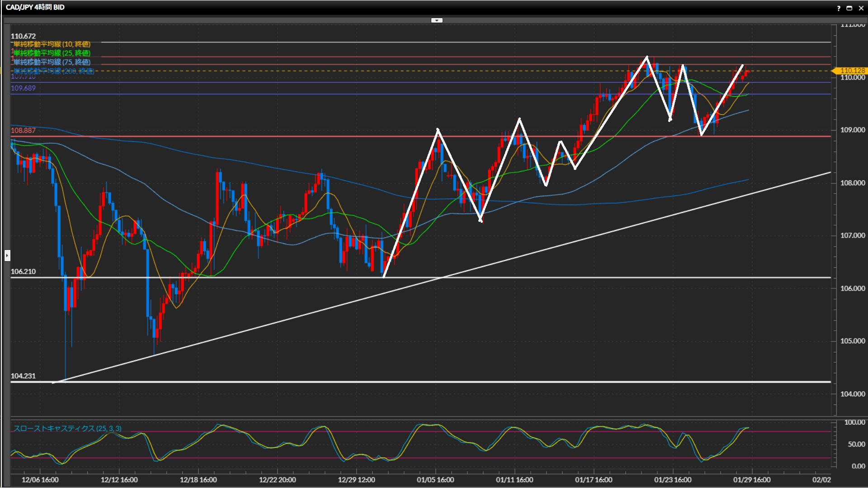Select the 110.672 resistance line label

(x=24, y=36)
